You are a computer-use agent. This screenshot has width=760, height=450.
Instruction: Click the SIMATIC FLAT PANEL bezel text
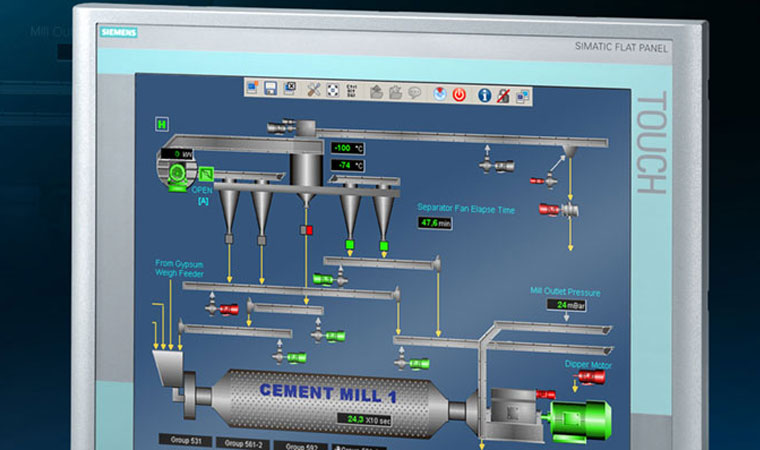(621, 47)
